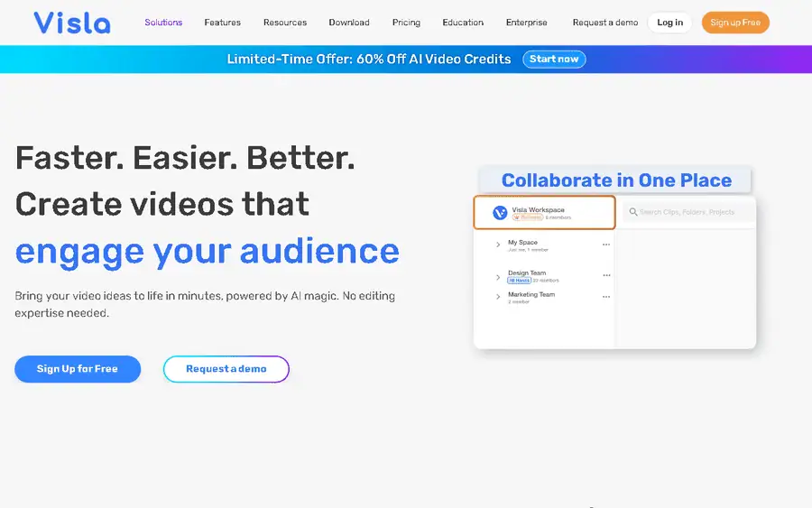The width and height of the screenshot is (812, 508).
Task: Open Marketing Team three-dot options
Action: (x=606, y=297)
